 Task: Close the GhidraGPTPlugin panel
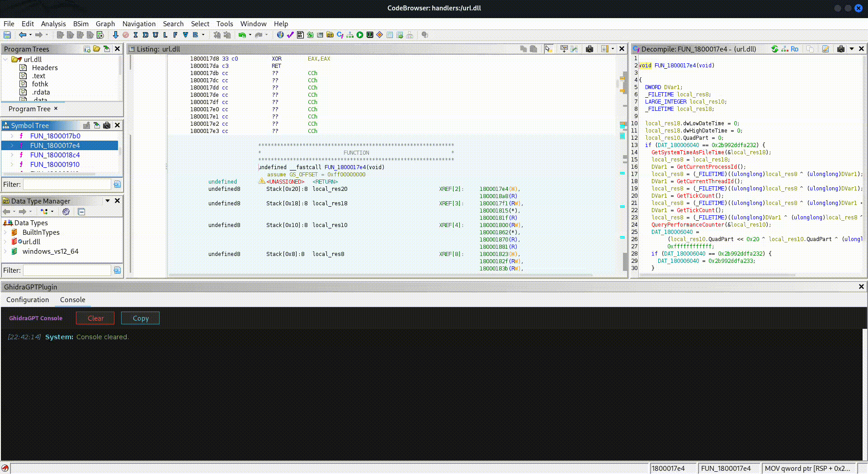[x=861, y=287]
